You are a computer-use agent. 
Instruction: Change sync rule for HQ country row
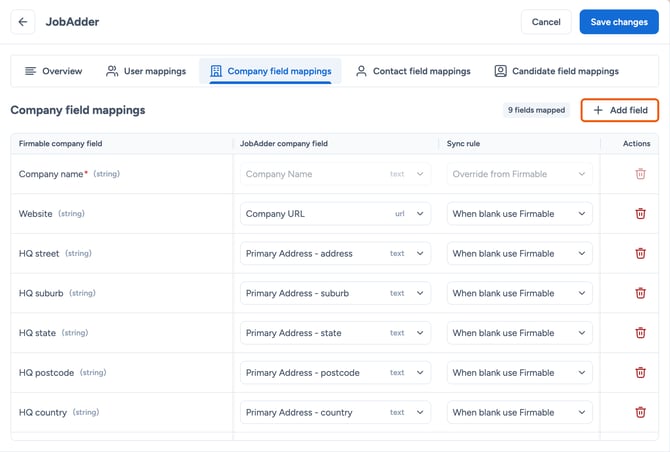tap(520, 412)
